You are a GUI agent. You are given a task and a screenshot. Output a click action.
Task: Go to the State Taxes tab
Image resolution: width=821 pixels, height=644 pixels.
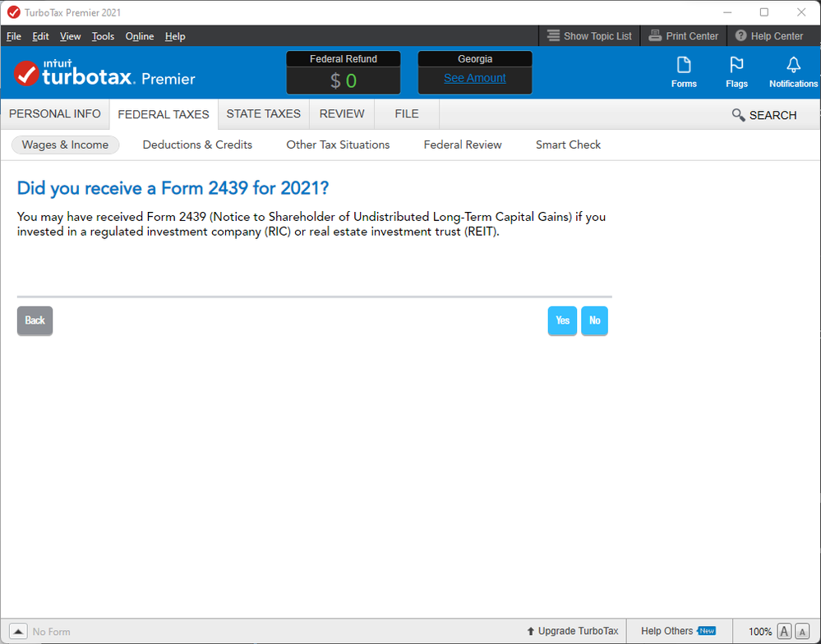263,114
